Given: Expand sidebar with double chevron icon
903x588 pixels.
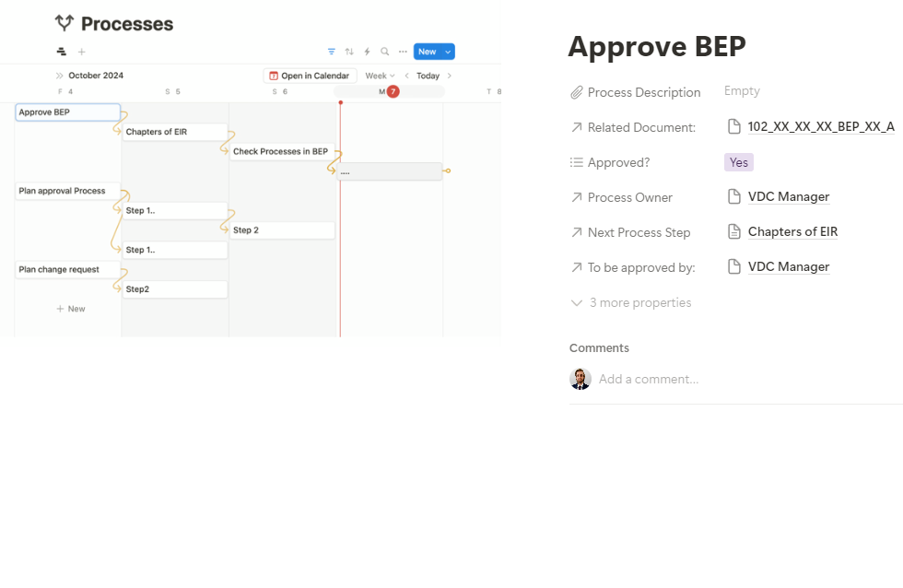Looking at the screenshot, I should point(60,76).
